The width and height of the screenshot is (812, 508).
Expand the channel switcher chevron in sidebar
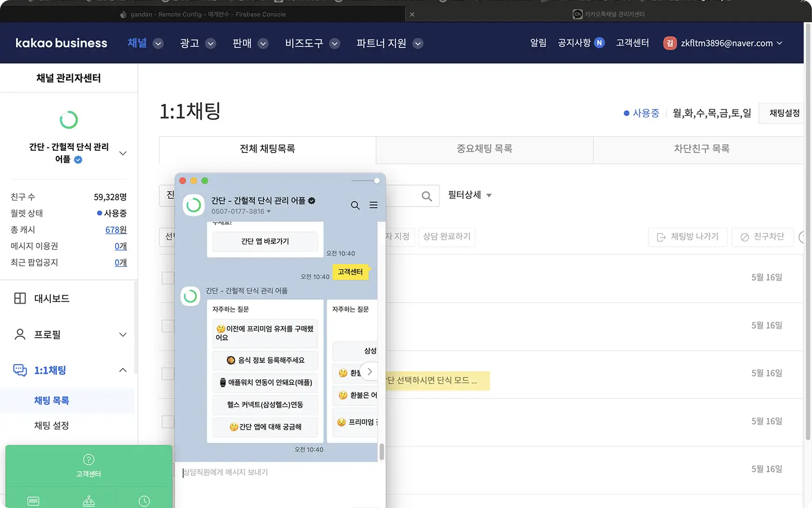123,153
